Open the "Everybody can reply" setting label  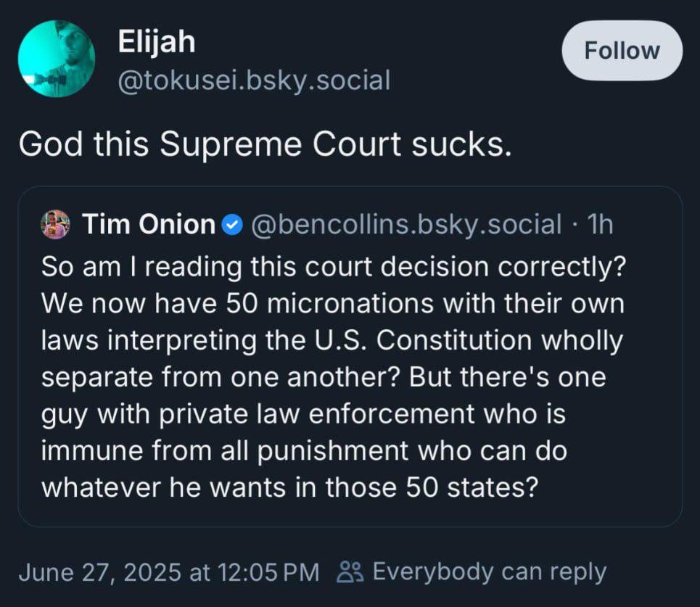point(489,572)
